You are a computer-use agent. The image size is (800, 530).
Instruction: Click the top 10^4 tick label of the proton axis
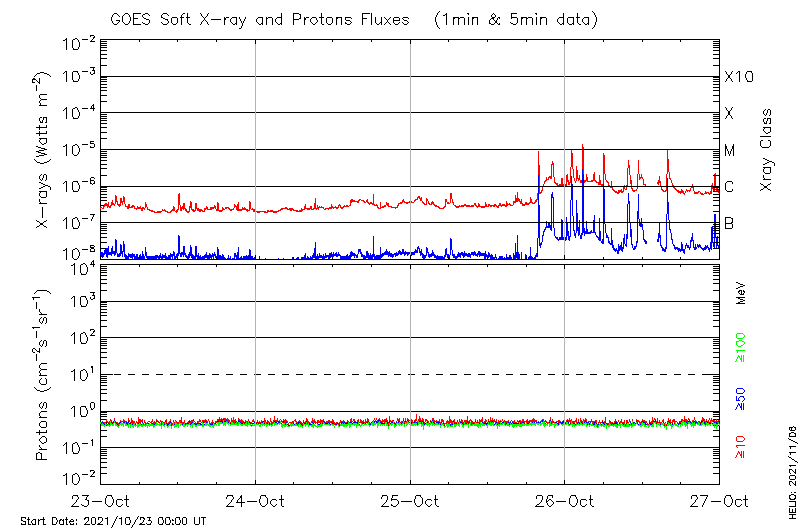82,267
